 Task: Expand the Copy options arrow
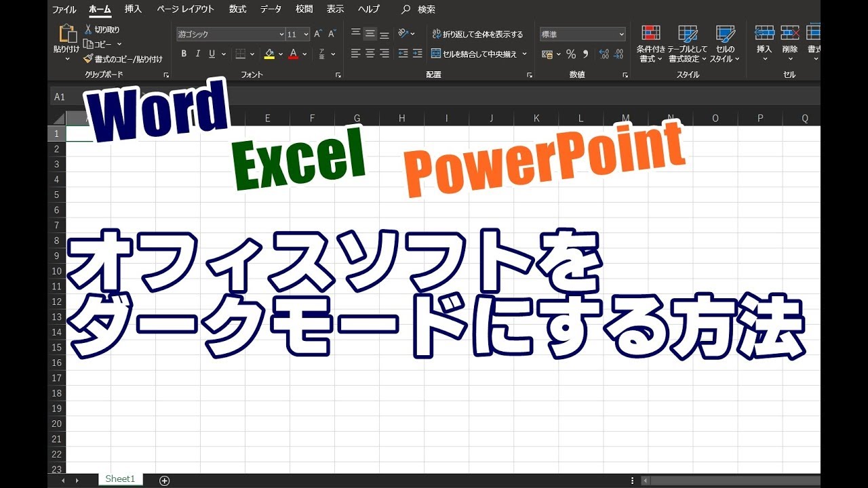119,44
